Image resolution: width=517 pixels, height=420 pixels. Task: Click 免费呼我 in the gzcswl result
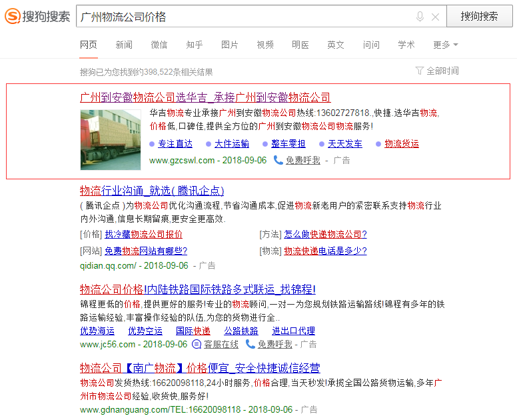(x=303, y=161)
